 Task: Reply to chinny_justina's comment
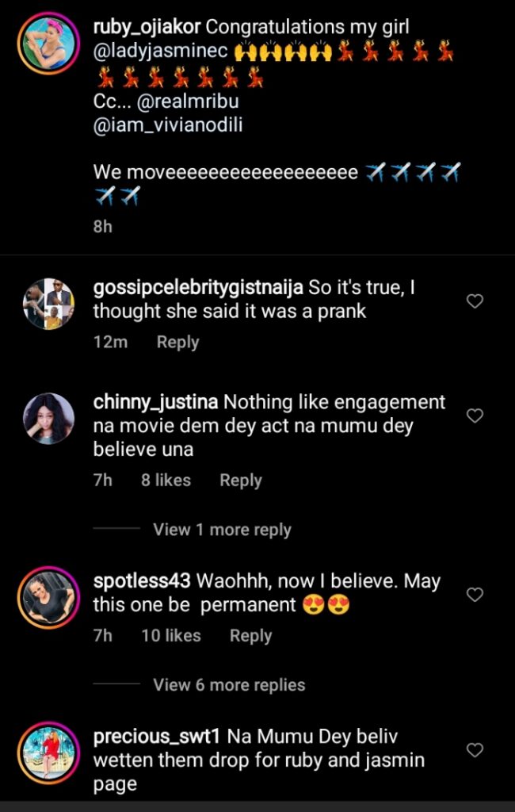240,481
